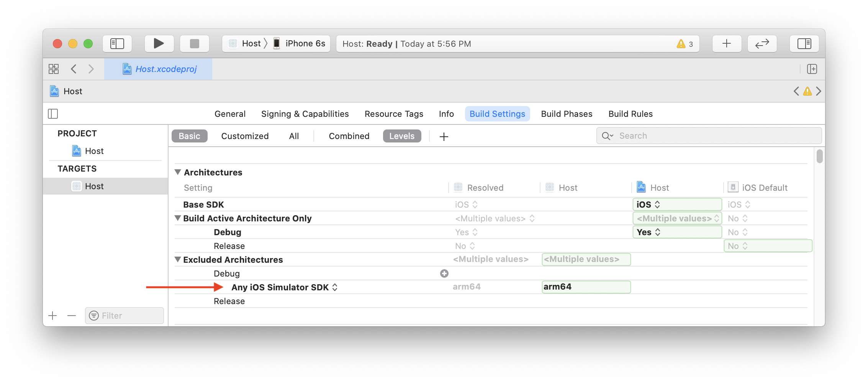Hide the project and targets list
Screen dimensions: 868x383
53,114
